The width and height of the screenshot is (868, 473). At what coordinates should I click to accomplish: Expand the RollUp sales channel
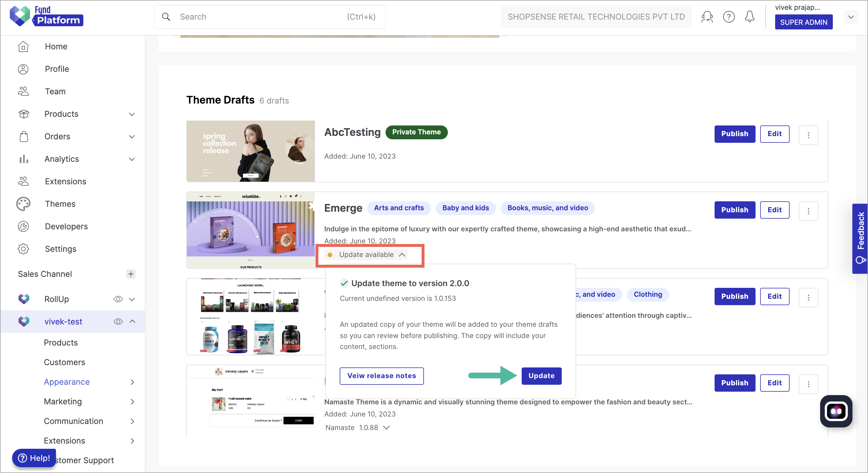coord(132,299)
